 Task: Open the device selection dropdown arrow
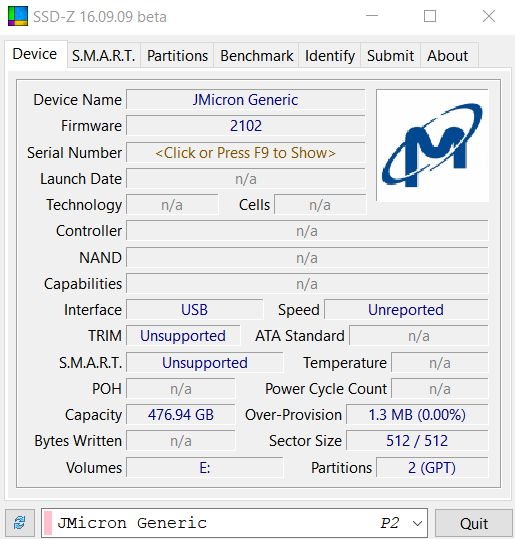tap(417, 523)
